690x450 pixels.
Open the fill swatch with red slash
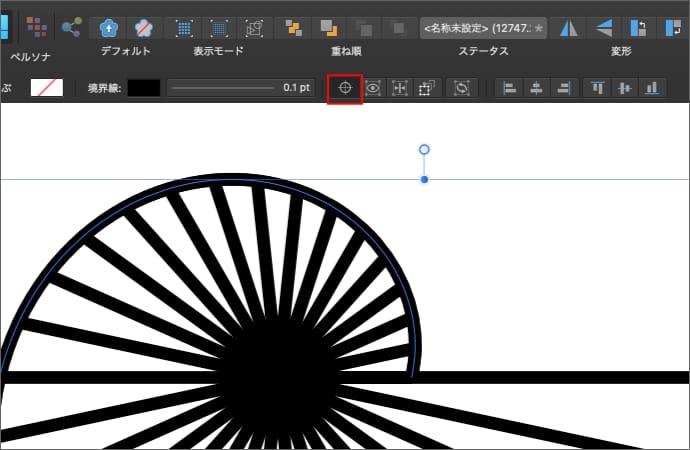tap(47, 88)
